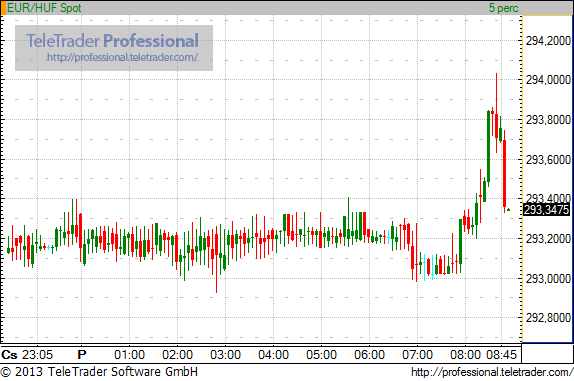Viewport: 574px width, 381px height.
Task: Select the 07:00 time axis marker
Action: pos(417,355)
